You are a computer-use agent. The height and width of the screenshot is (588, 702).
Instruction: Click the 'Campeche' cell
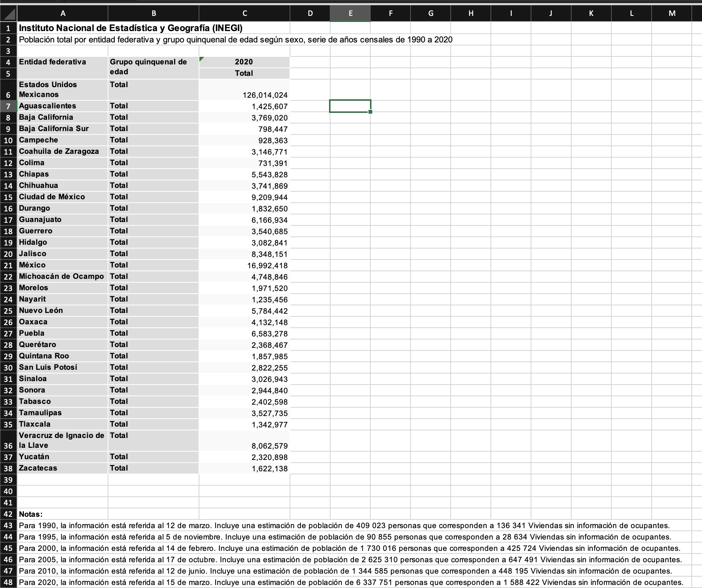click(x=63, y=140)
